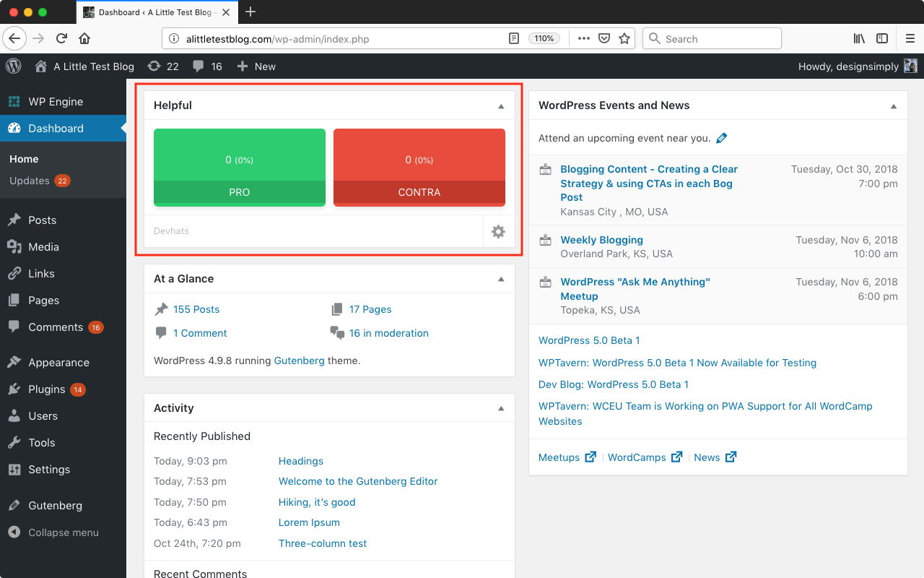Viewport: 924px width, 578px height.
Task: Open Meetups external link
Action: (567, 457)
